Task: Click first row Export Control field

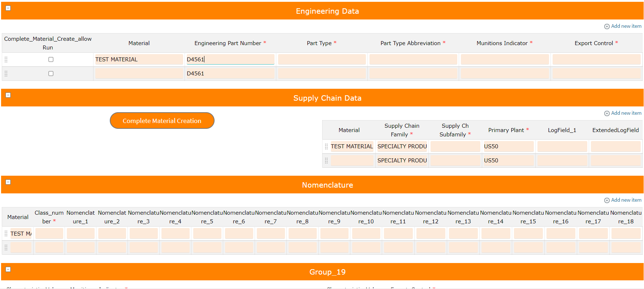Action: pyautogui.click(x=596, y=60)
